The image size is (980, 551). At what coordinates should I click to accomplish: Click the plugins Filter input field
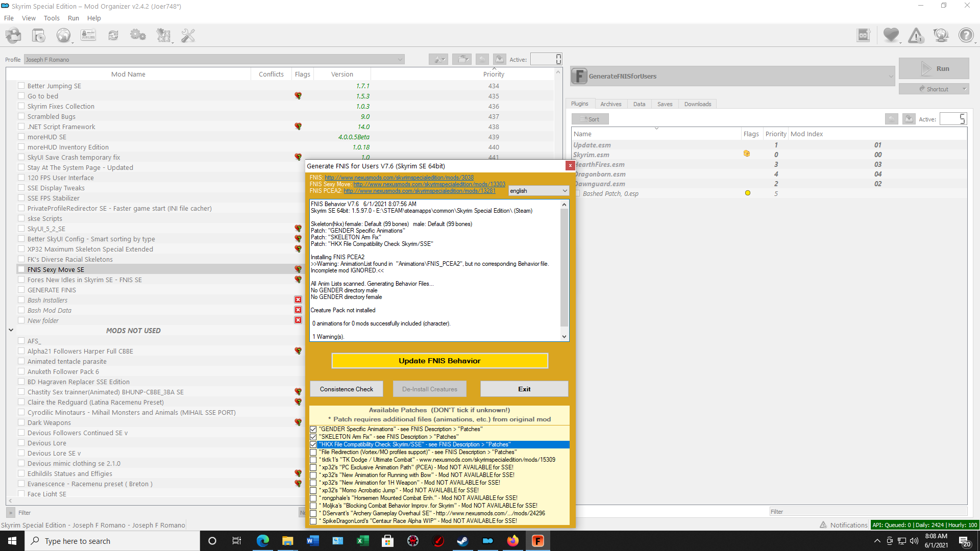[868, 512]
